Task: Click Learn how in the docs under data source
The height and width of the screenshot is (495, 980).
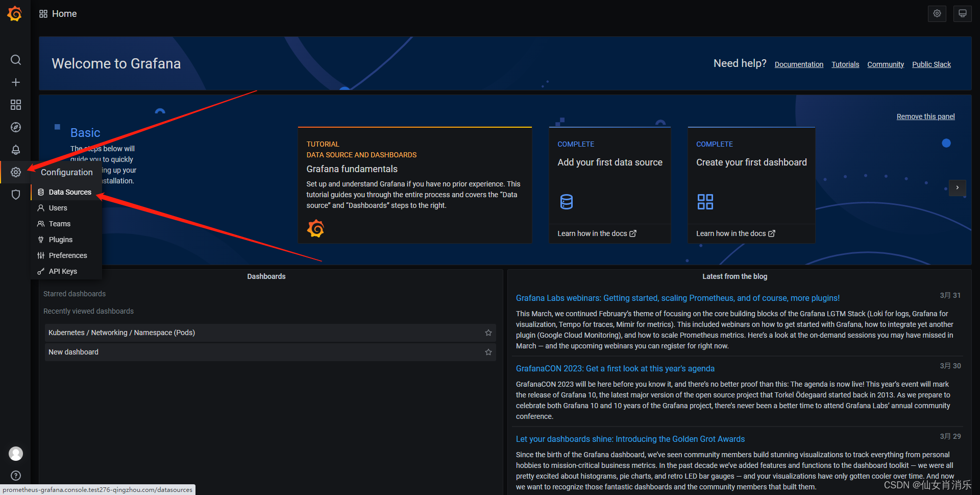Action: coord(597,233)
